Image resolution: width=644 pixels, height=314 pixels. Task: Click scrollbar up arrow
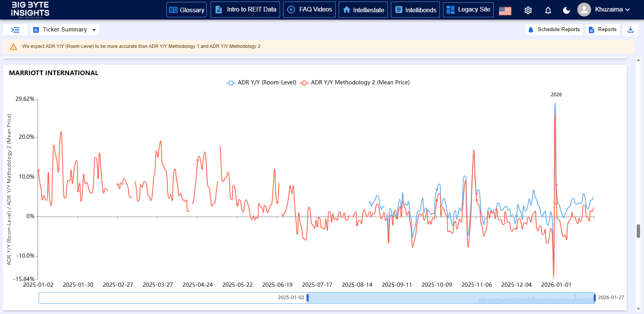pyautogui.click(x=638, y=60)
